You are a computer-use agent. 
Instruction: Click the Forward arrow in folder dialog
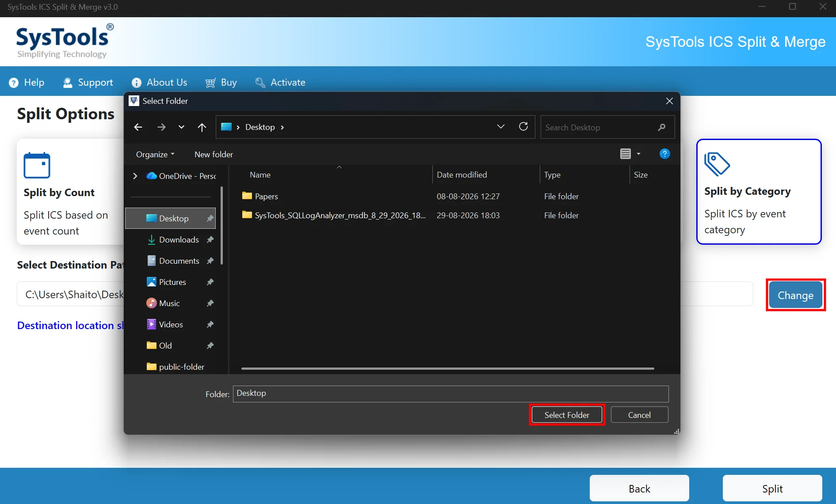coord(161,127)
